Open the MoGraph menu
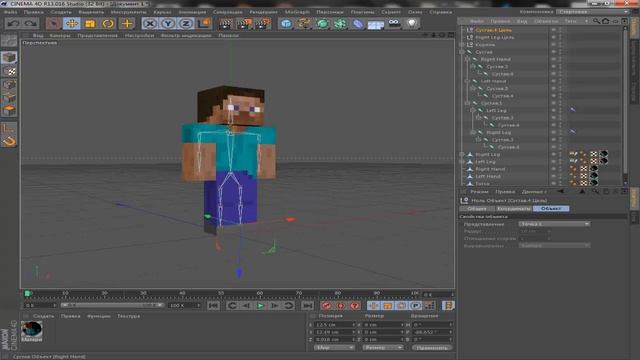This screenshot has width=640, height=360. click(297, 12)
